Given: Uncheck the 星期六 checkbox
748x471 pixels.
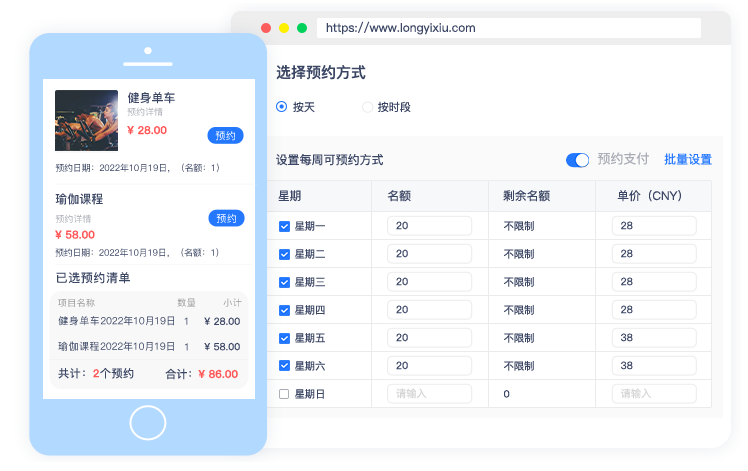Looking at the screenshot, I should click(284, 366).
